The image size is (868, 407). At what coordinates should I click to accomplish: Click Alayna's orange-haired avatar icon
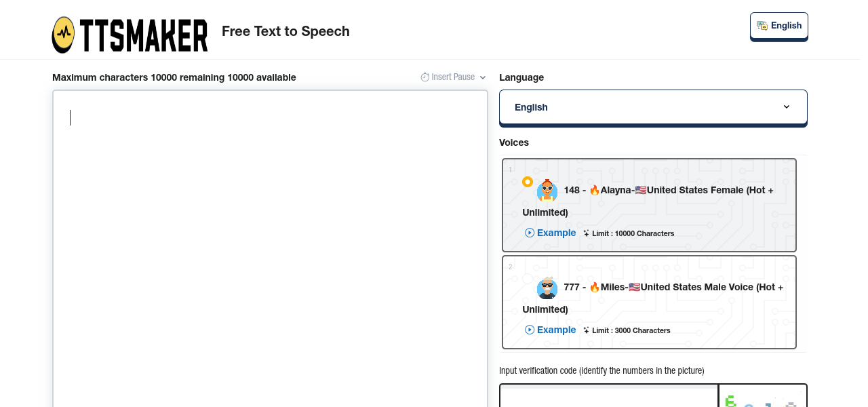547,191
